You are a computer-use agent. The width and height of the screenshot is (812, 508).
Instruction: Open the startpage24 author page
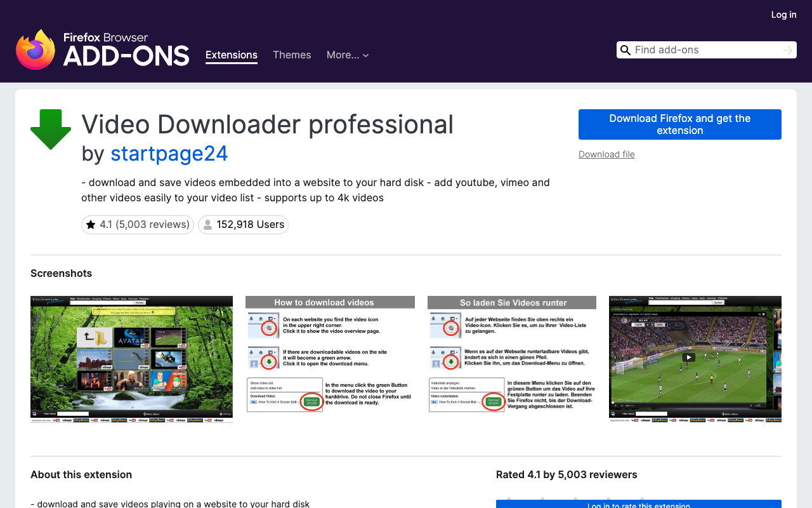tap(169, 154)
